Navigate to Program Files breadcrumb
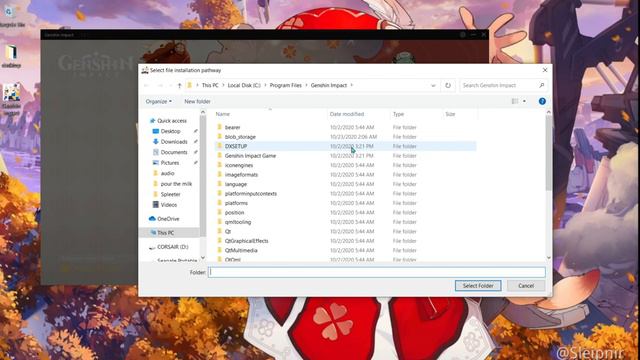 (x=285, y=85)
